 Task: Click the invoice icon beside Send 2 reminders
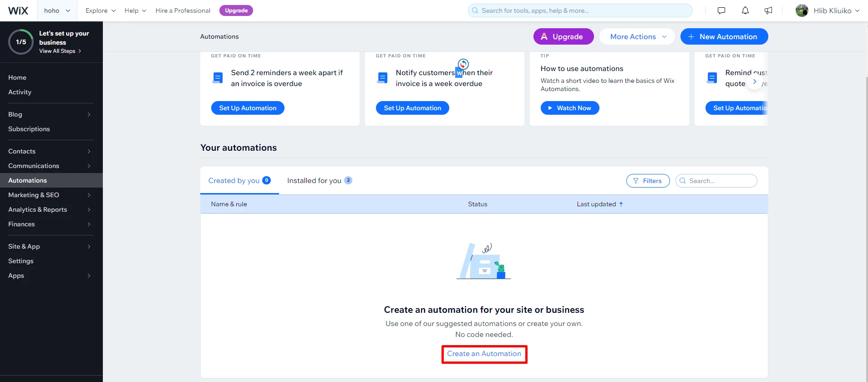218,78
